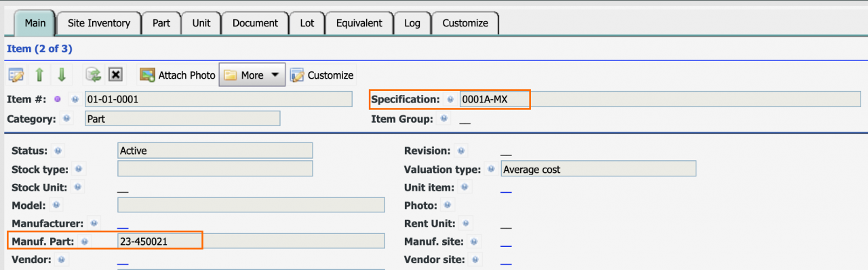Image resolution: width=868 pixels, height=270 pixels.
Task: Select the Document tab
Action: (x=255, y=23)
